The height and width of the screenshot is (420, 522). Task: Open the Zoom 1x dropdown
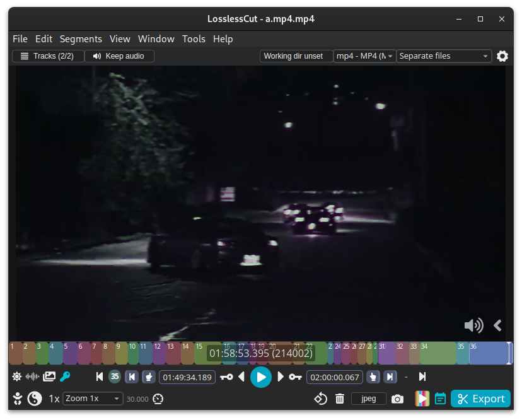click(x=93, y=399)
